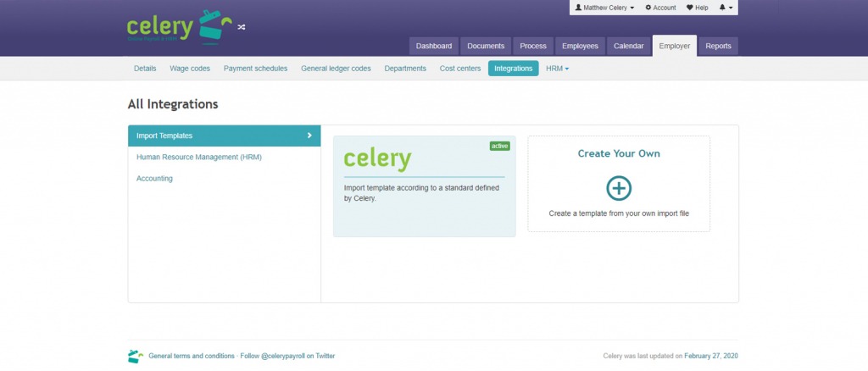Click the small Celery icon in footer
This screenshot has height=371, width=868.
coord(136,356)
